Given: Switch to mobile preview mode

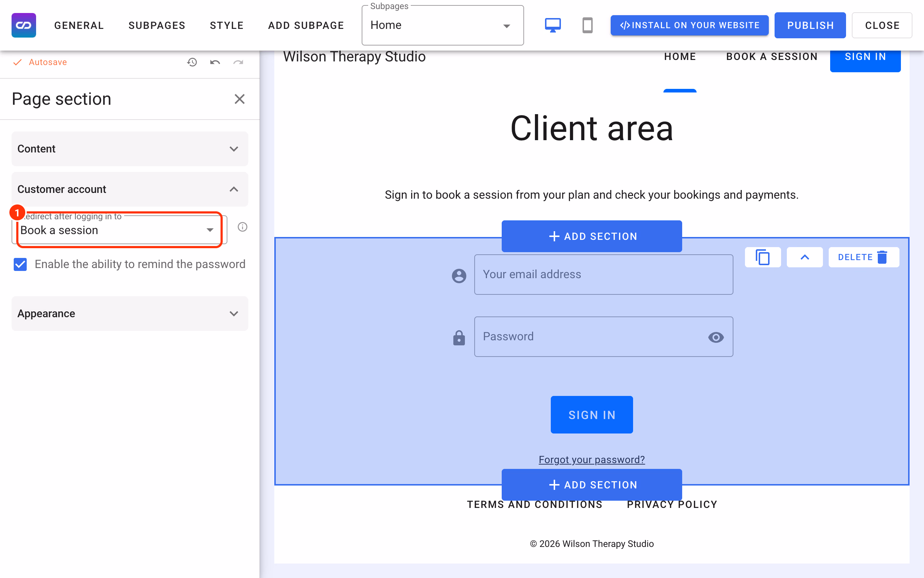Looking at the screenshot, I should (x=587, y=25).
